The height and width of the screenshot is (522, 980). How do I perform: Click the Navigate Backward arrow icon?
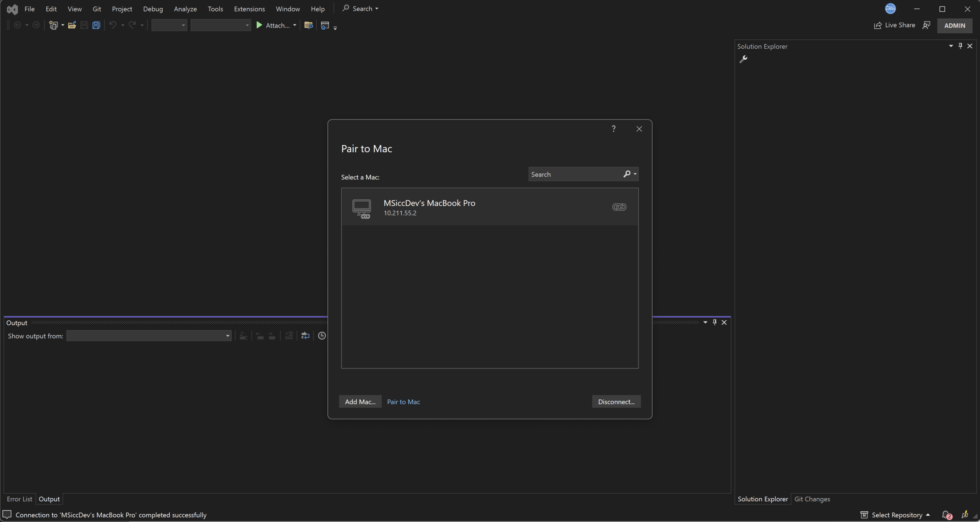[x=17, y=25]
